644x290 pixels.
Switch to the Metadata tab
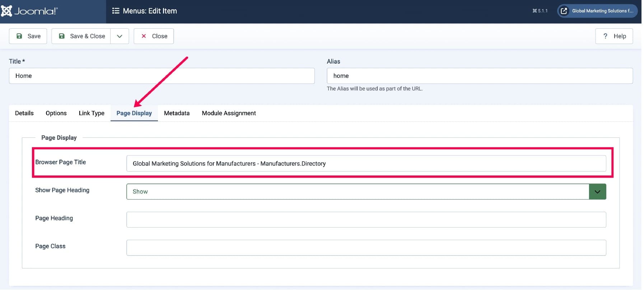coord(177,113)
